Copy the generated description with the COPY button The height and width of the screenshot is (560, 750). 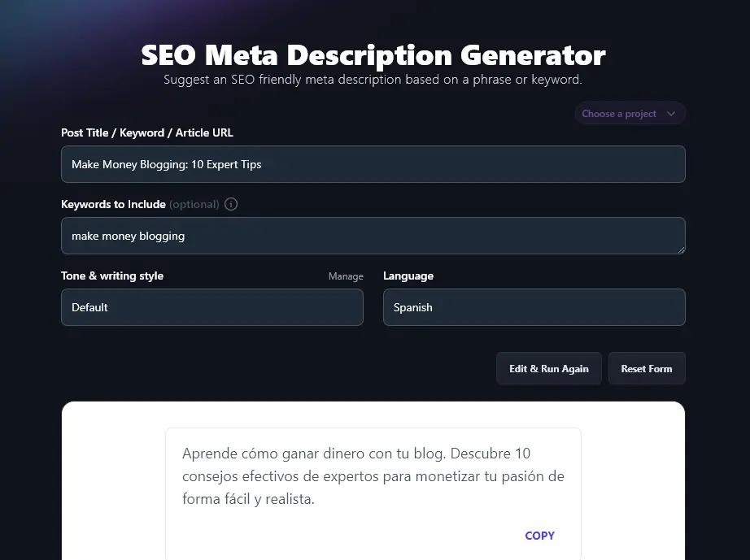coord(539,536)
